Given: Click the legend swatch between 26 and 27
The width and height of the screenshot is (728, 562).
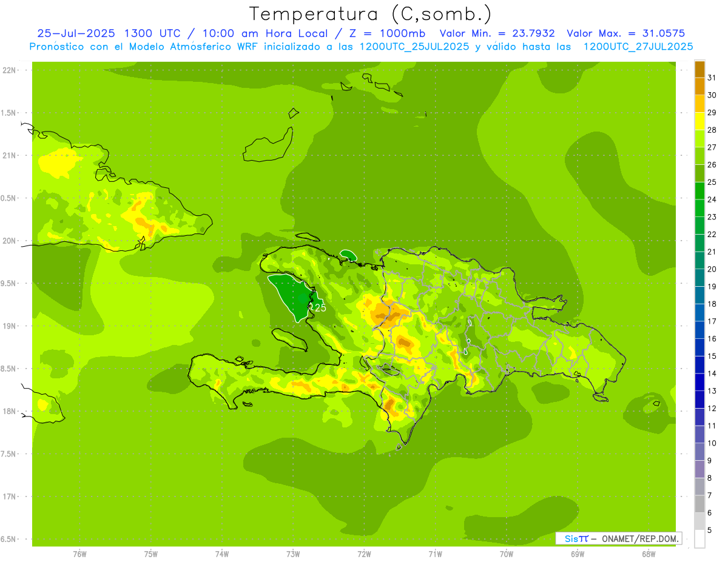Looking at the screenshot, I should pos(699,156).
